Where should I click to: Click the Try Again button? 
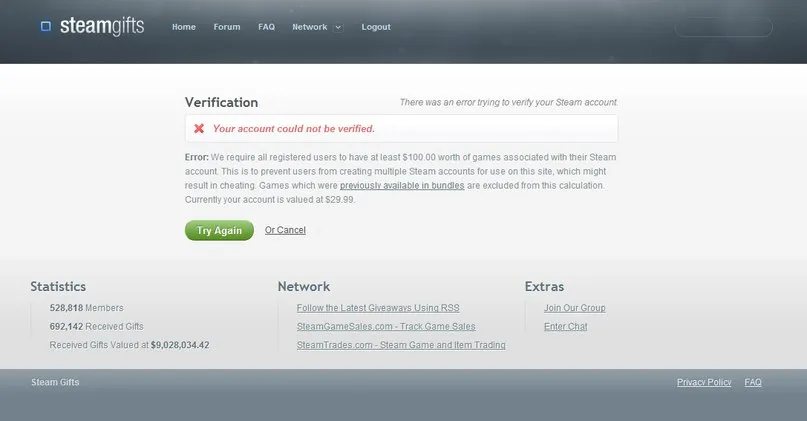(x=219, y=231)
